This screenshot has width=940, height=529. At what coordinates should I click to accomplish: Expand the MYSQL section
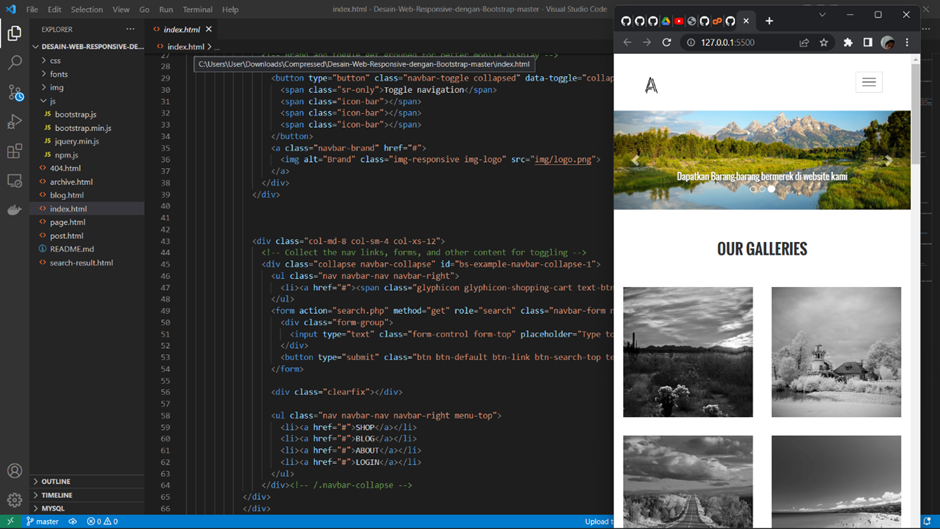(53, 509)
